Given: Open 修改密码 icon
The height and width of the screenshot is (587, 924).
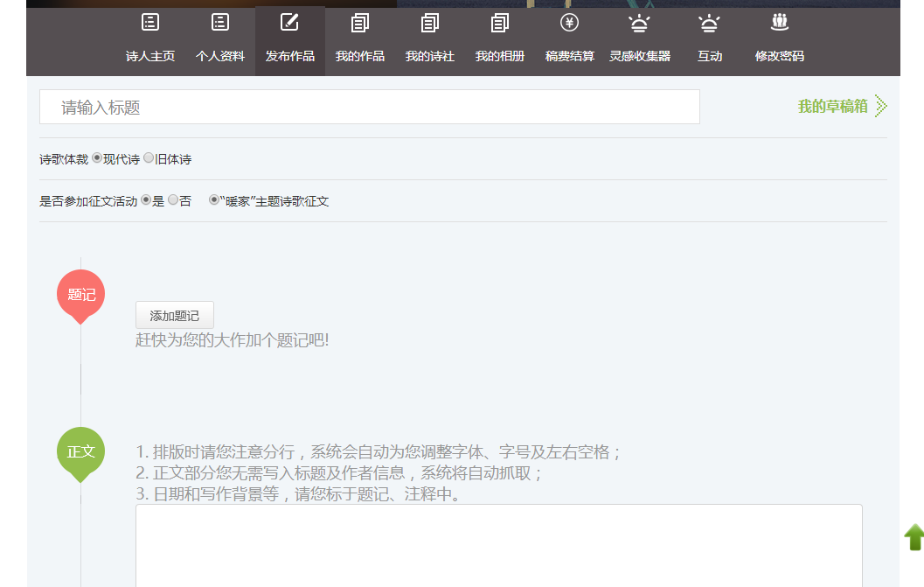Looking at the screenshot, I should pyautogui.click(x=779, y=23).
